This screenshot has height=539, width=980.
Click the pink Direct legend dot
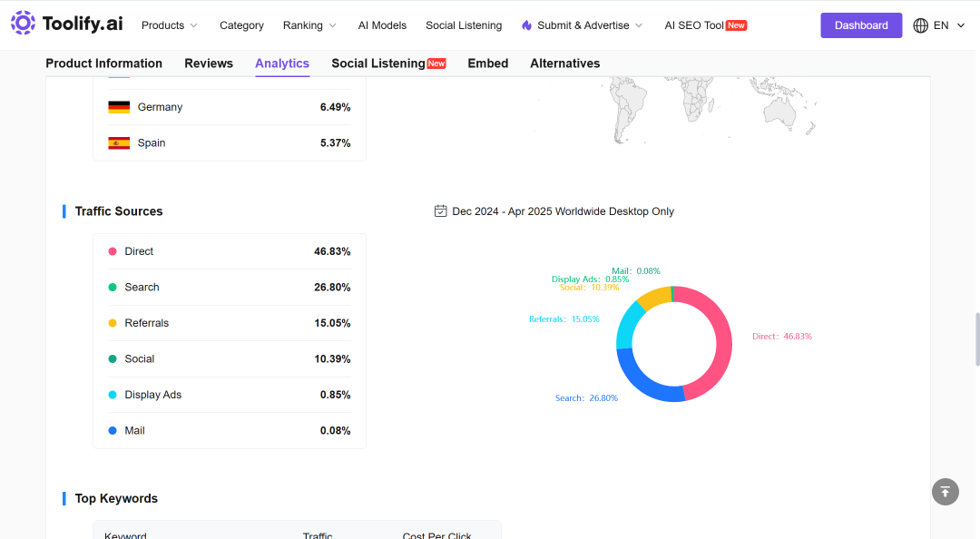[113, 251]
